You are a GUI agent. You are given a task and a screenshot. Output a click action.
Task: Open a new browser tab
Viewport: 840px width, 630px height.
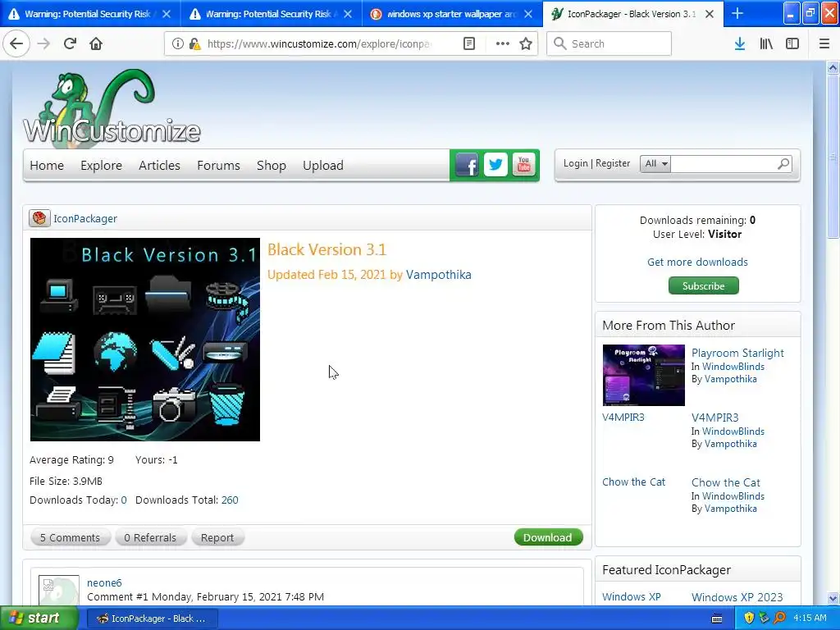(737, 13)
